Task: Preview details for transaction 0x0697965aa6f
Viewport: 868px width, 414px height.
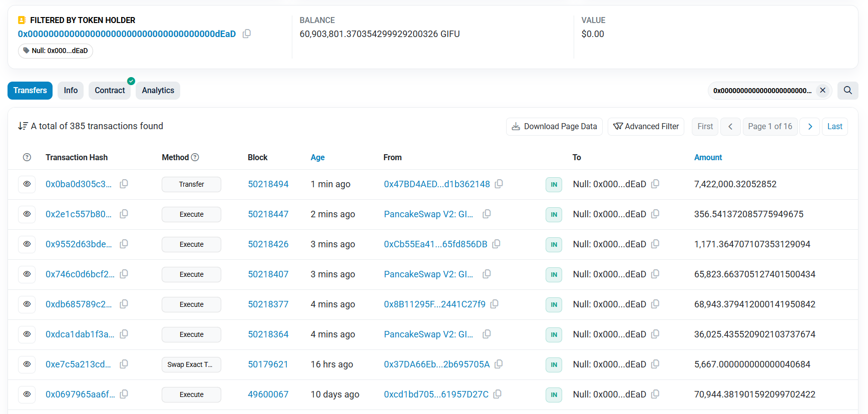Action: click(x=27, y=394)
